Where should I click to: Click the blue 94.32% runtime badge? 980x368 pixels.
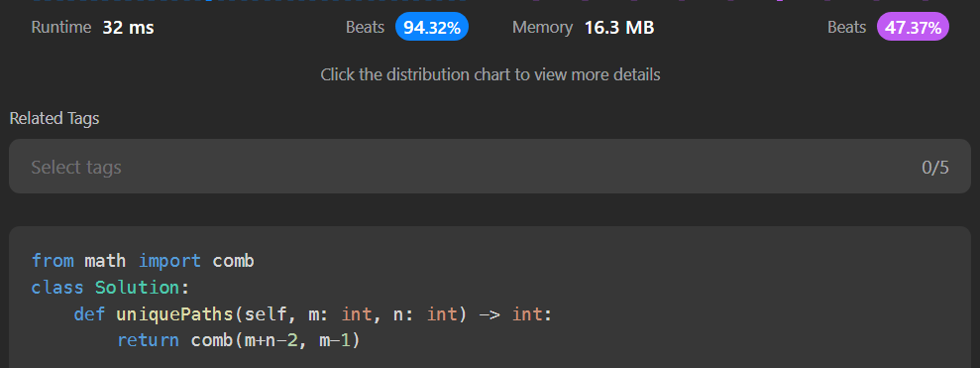(x=432, y=28)
